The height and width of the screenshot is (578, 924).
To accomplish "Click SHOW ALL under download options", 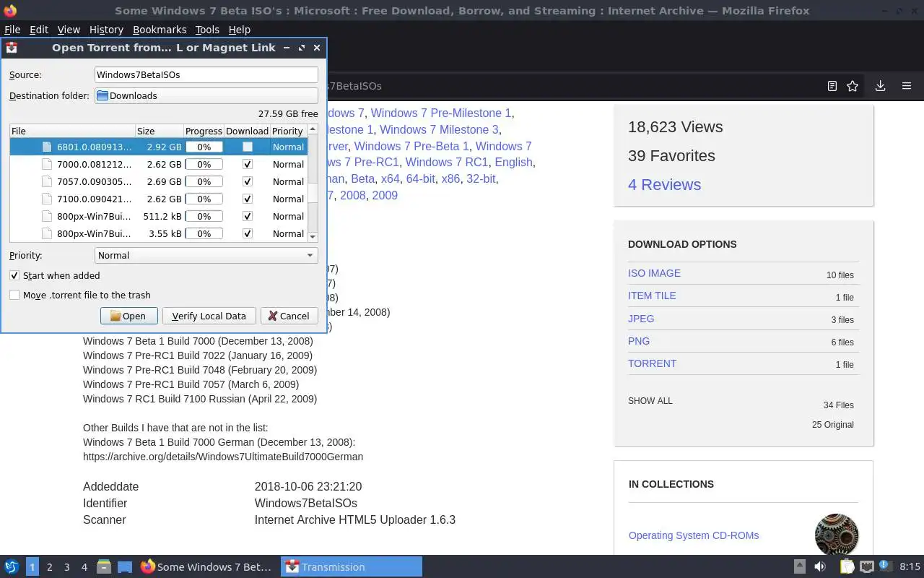I will (650, 401).
